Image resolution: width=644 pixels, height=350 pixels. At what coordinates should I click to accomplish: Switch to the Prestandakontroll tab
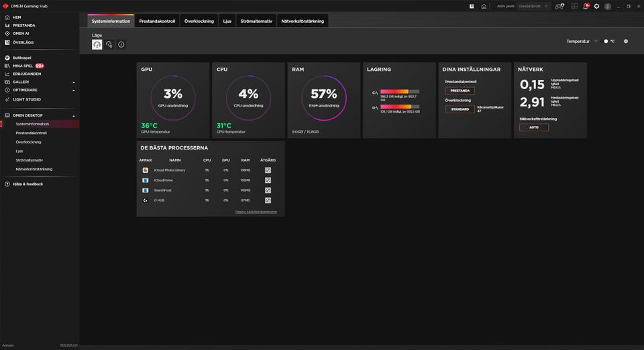click(x=157, y=21)
